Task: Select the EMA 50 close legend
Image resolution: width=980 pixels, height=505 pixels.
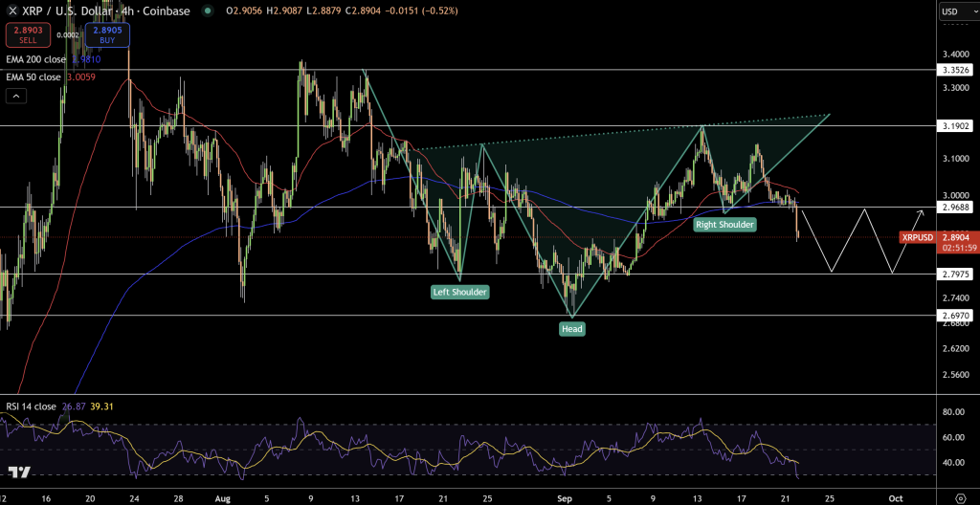Action: [x=33, y=77]
